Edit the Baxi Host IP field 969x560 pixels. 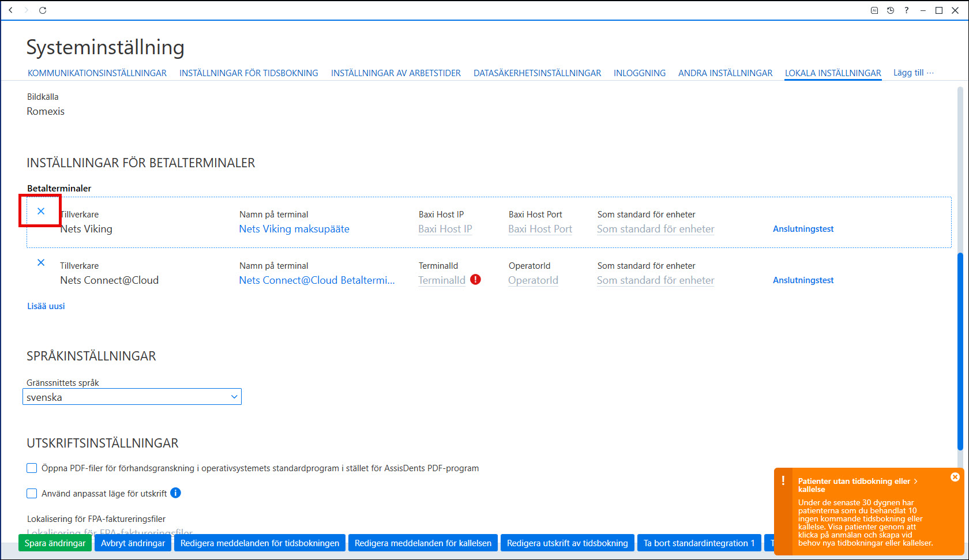(445, 229)
